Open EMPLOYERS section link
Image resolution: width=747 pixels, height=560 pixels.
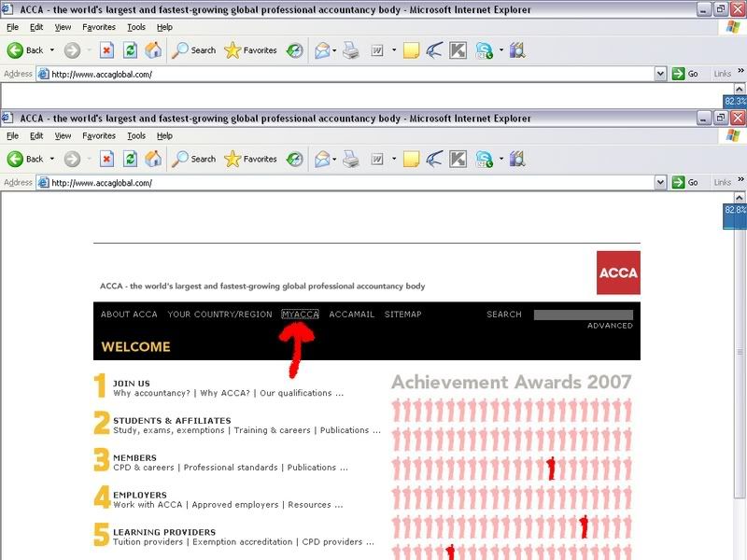(x=140, y=495)
